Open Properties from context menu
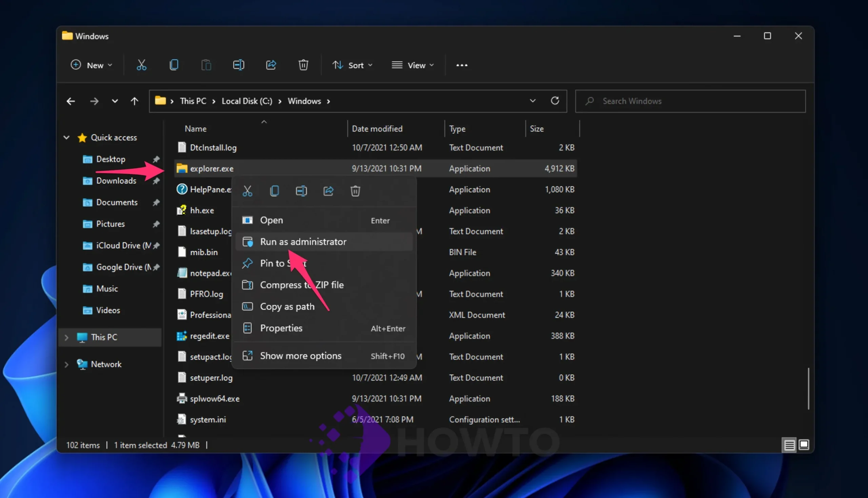Viewport: 868px width, 498px height. (x=324, y=328)
